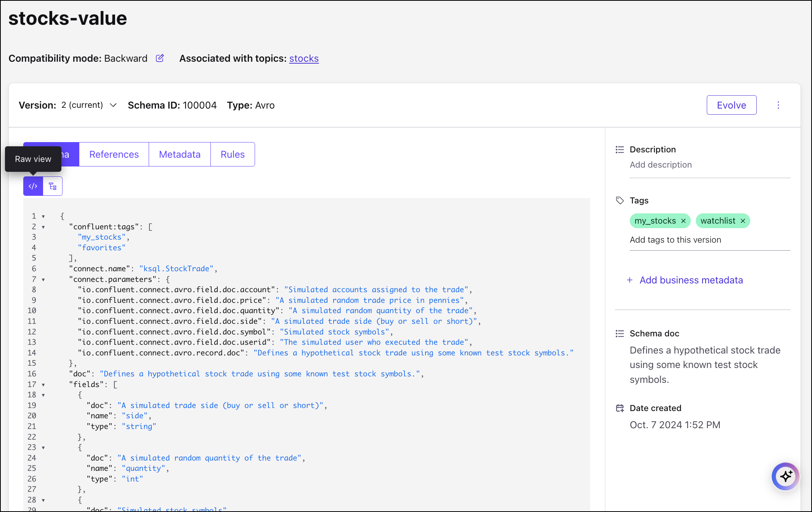Remove the watchlist tag
Screen dimensions: 812x512
click(x=743, y=221)
